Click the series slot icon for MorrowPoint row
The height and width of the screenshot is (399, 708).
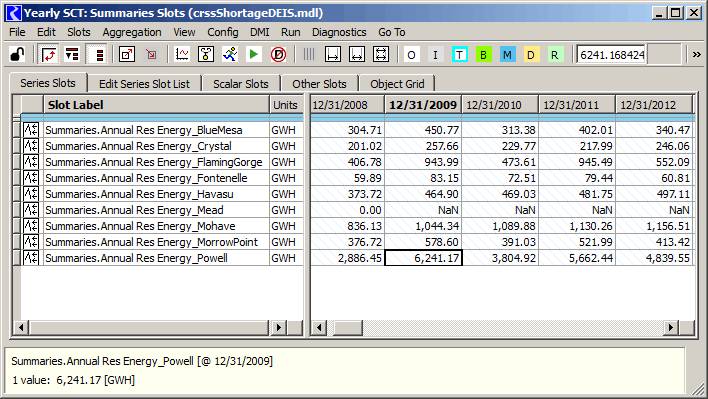tap(31, 242)
